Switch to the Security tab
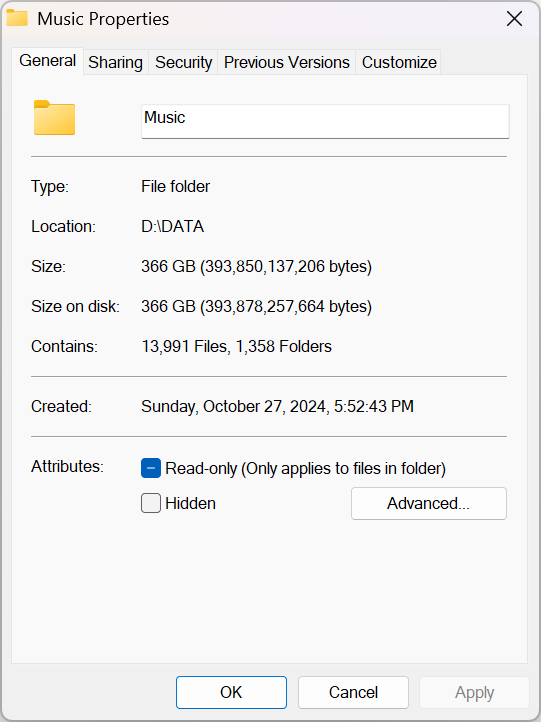The image size is (541, 722). (183, 62)
